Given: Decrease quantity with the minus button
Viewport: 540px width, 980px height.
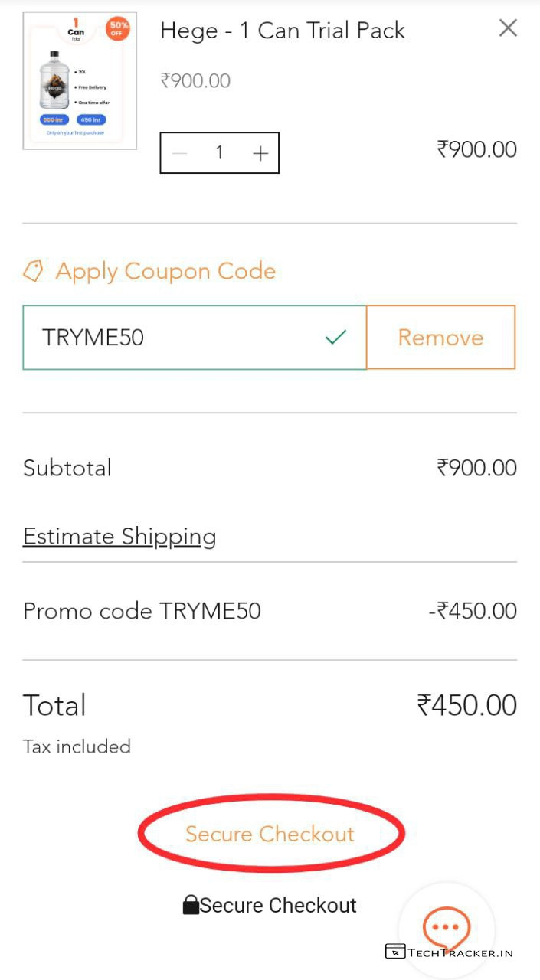Looking at the screenshot, I should coord(180,153).
